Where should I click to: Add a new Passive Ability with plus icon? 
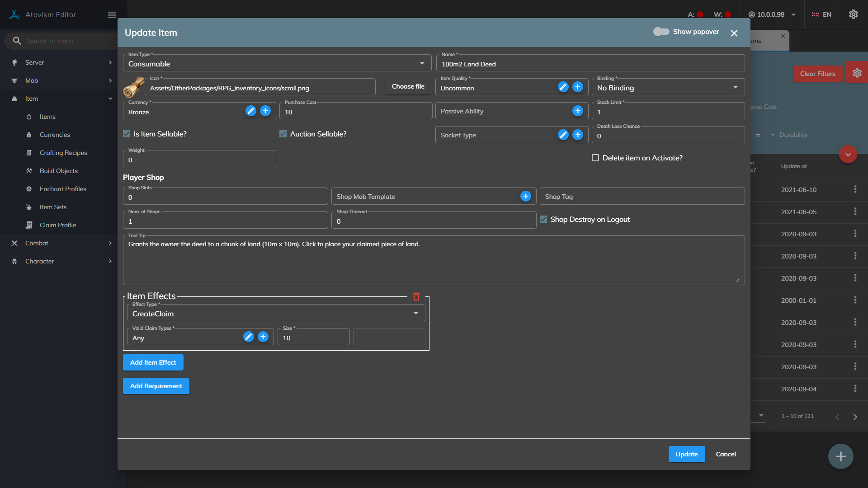(577, 111)
